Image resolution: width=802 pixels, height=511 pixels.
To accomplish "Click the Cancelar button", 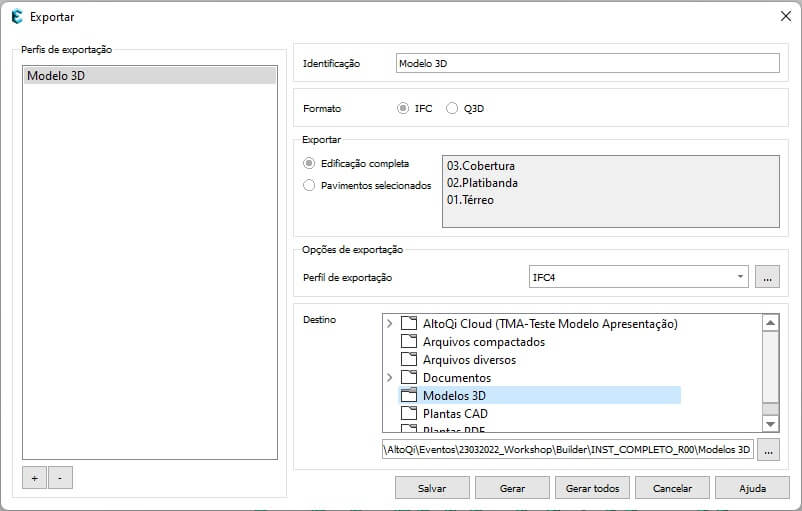I will 672,488.
